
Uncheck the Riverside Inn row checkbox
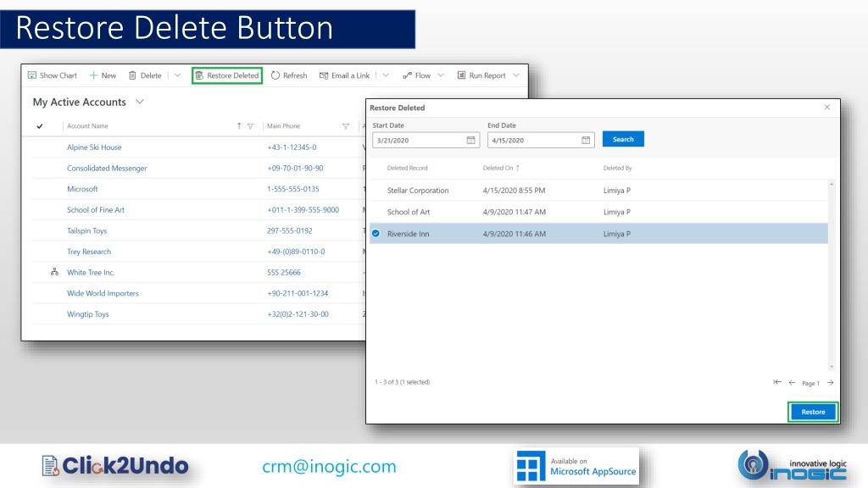pos(376,234)
